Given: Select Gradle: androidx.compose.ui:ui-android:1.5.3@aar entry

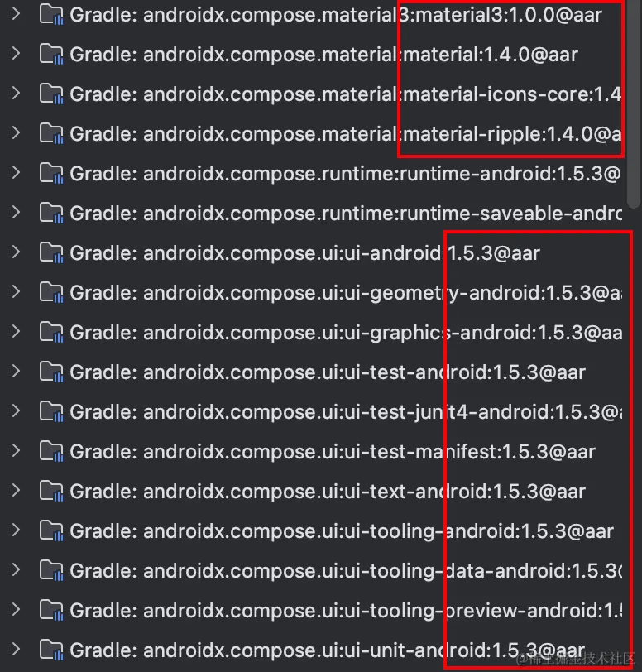Looking at the screenshot, I should tap(304, 254).
